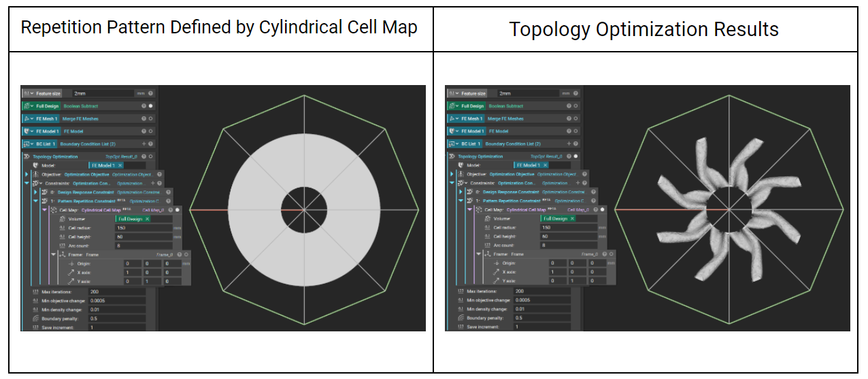Toggle Topology Optimization visibility in left screenshot
Screen dimensions: 868x379
point(150,156)
